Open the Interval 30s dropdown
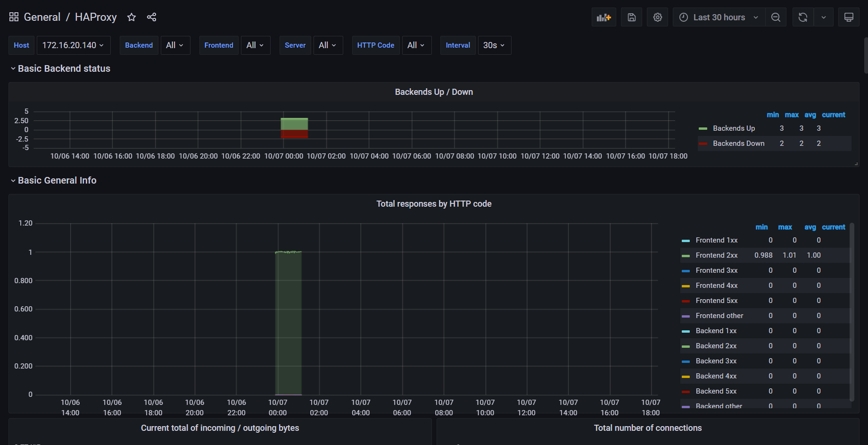This screenshot has height=445, width=868. pos(494,45)
